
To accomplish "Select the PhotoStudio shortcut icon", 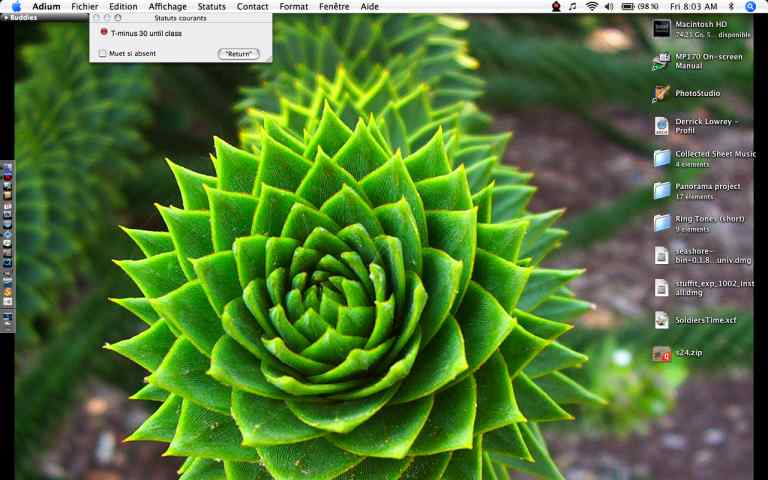I will click(x=661, y=93).
